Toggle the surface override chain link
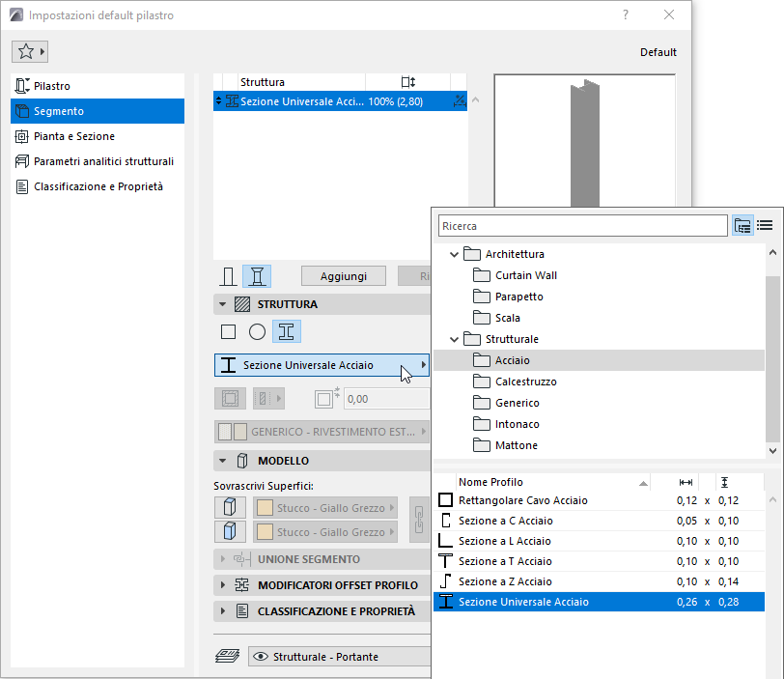Image resolution: width=784 pixels, height=679 pixels. click(x=419, y=520)
